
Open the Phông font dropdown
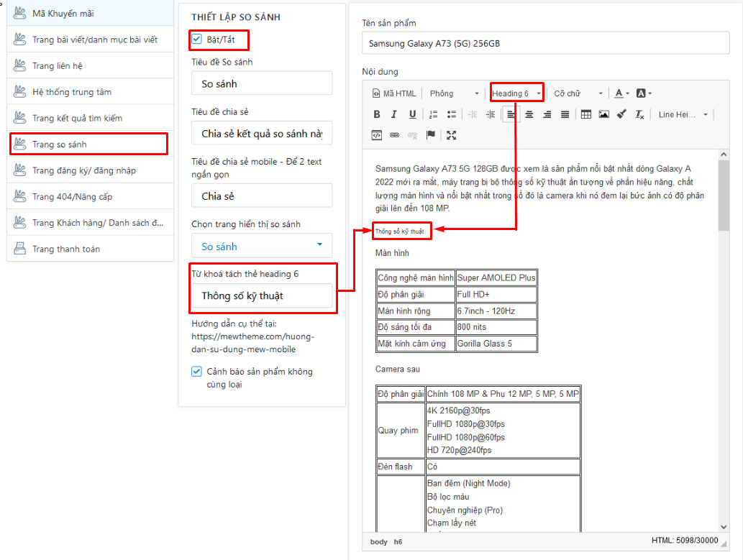(455, 93)
